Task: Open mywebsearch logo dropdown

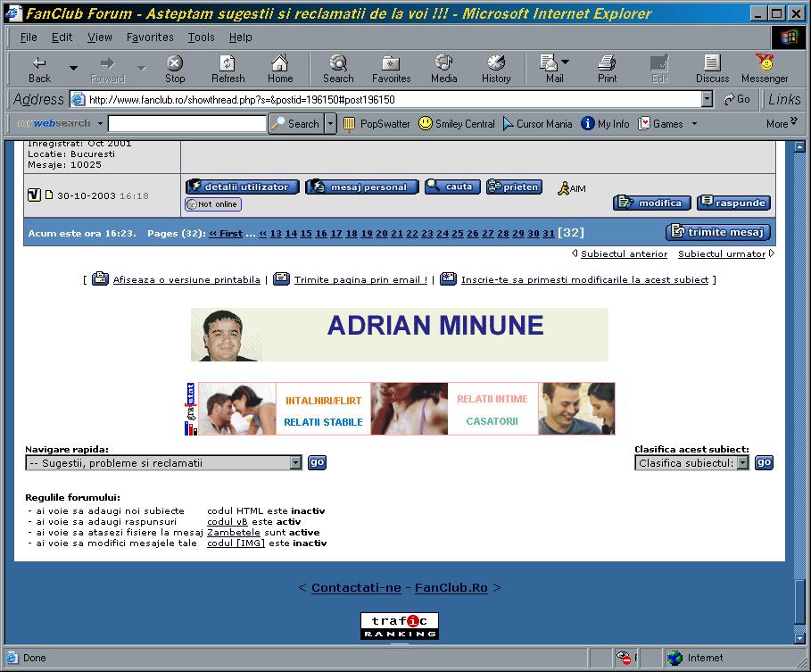Action: pos(100,124)
